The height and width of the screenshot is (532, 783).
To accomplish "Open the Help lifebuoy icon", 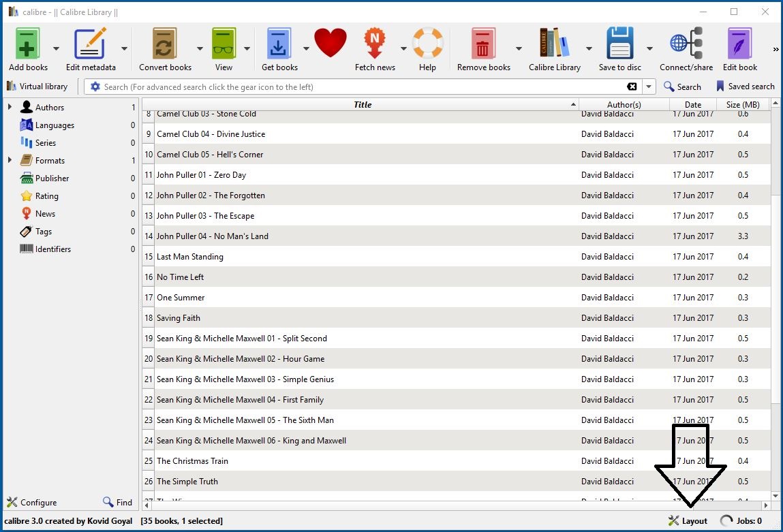I will (427, 44).
